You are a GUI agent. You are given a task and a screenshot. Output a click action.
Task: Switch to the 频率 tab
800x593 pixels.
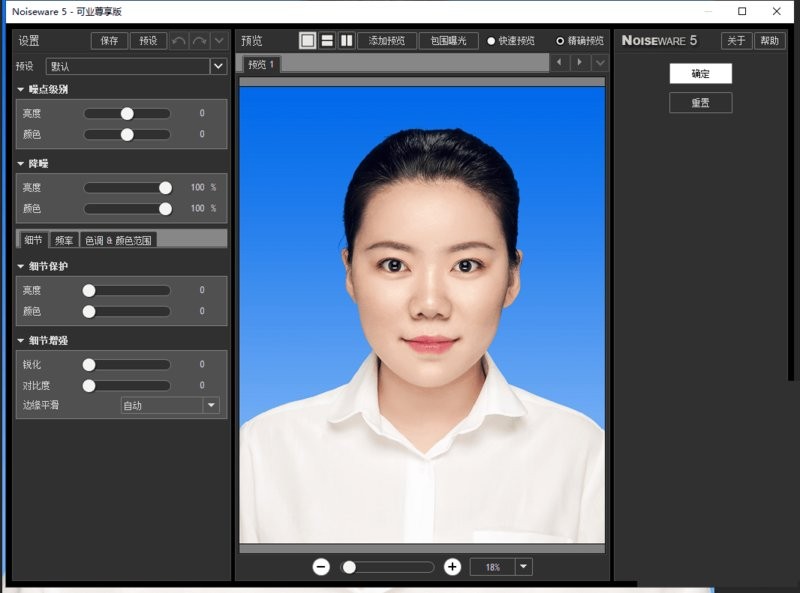pyautogui.click(x=64, y=240)
